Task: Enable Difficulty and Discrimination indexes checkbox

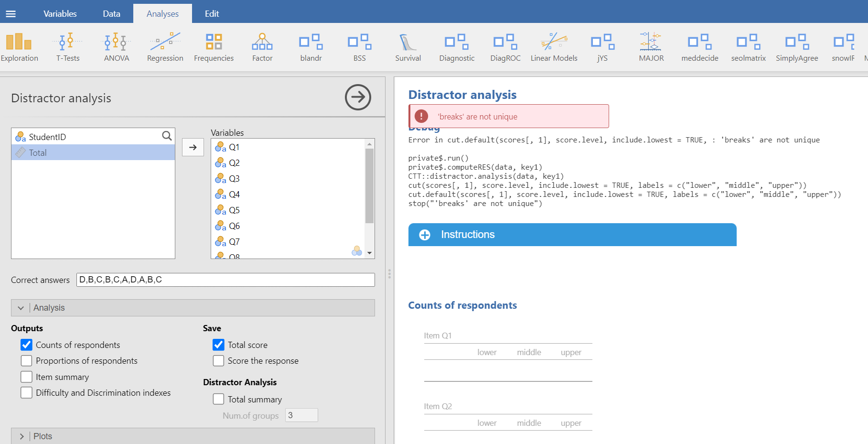Action: tap(27, 392)
